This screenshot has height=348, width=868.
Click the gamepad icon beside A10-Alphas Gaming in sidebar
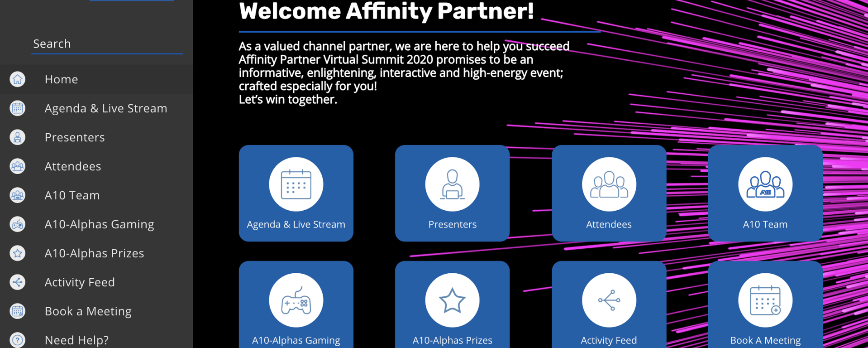[18, 224]
